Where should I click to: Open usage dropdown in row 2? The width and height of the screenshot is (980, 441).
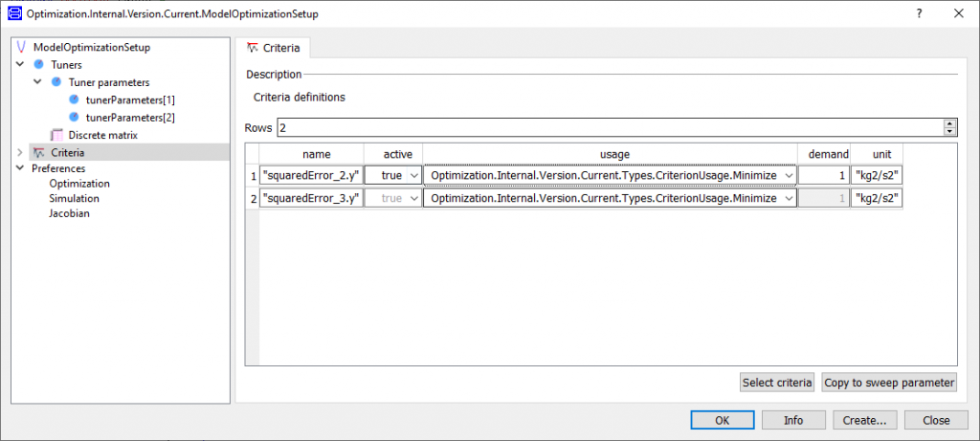click(789, 198)
